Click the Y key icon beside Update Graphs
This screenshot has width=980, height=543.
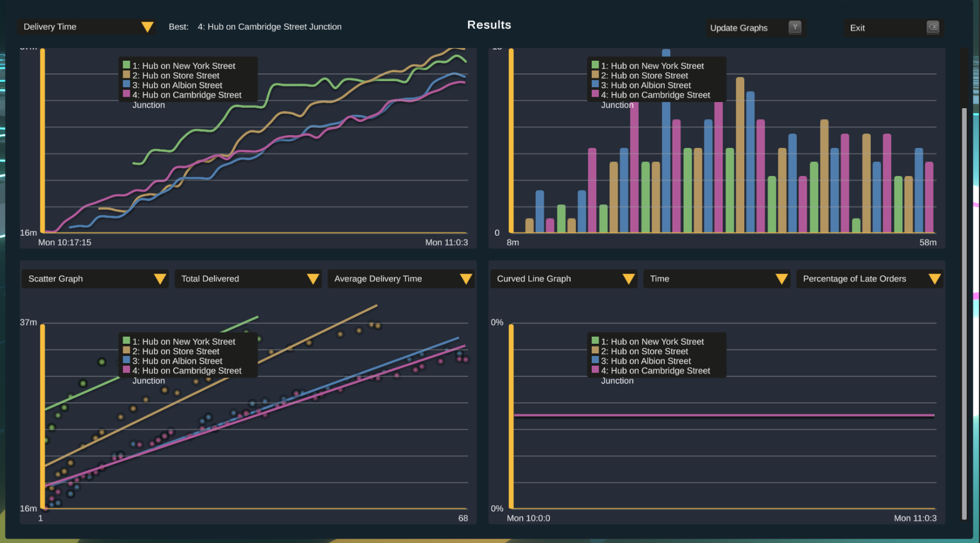[794, 27]
